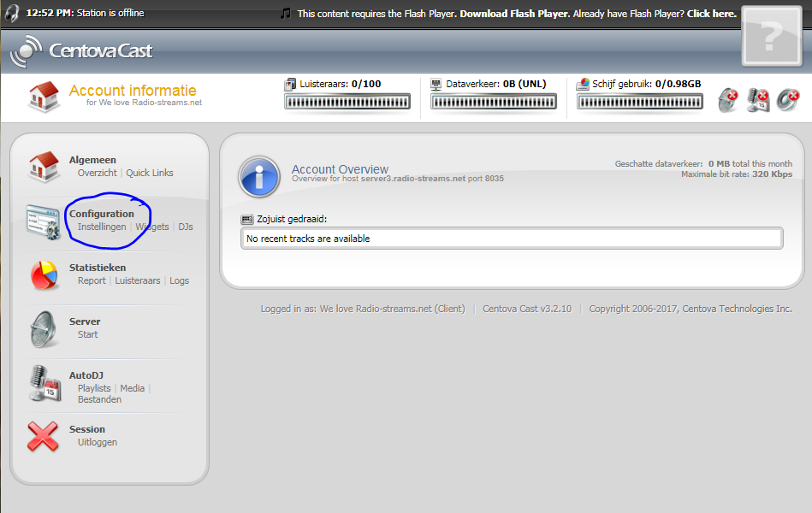812x513 pixels.
Task: Click the Dataverkeer 0B (UNL) usage bar
Action: (494, 102)
